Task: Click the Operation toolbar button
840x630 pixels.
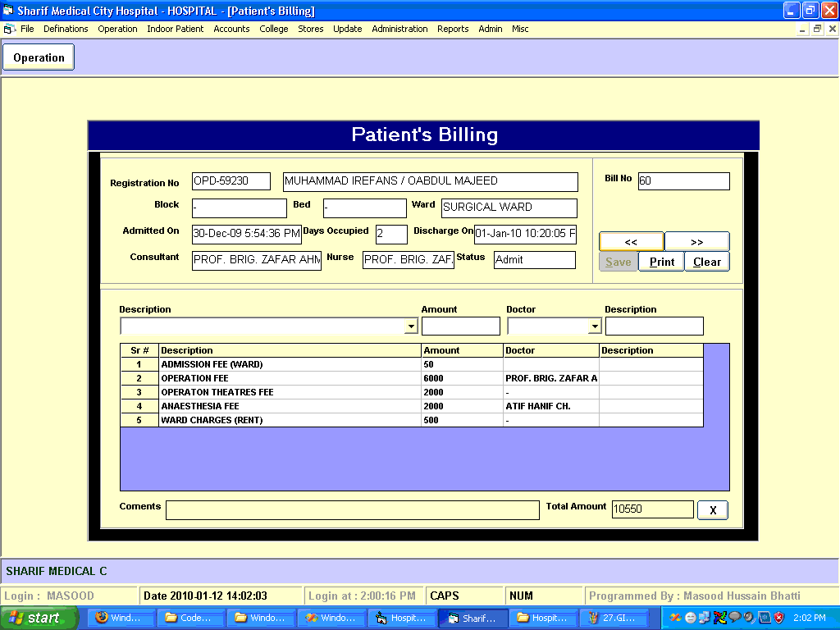Action: [39, 57]
